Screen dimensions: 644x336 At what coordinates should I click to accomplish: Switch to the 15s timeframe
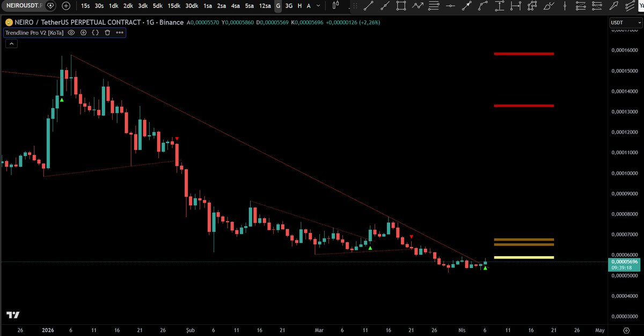click(x=85, y=6)
